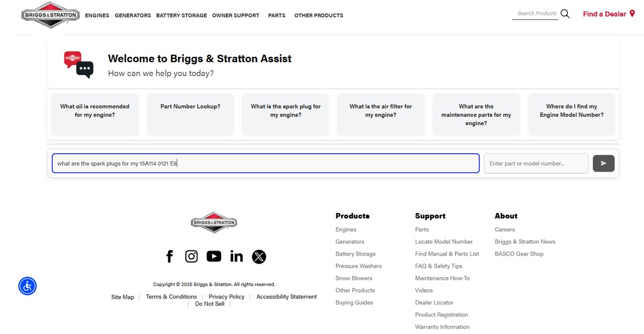This screenshot has height=334, width=644.
Task: Click the footer 'Products' heading
Action: pyautogui.click(x=352, y=216)
